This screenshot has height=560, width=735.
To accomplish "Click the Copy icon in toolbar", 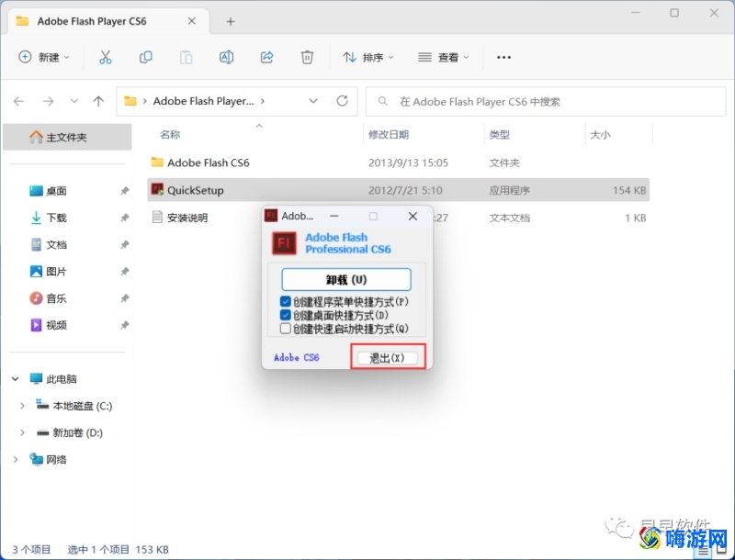I will coord(146,57).
